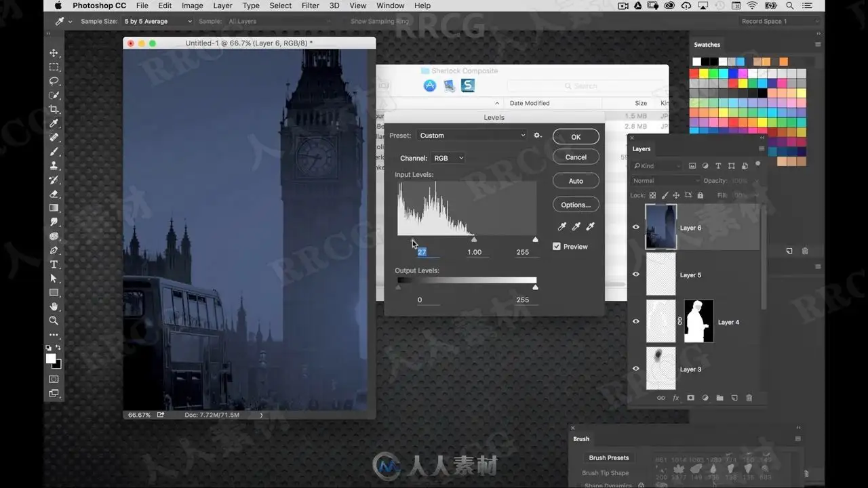Screen dimensions: 868x488
Task: Select the History Brush tool
Action: point(54,180)
